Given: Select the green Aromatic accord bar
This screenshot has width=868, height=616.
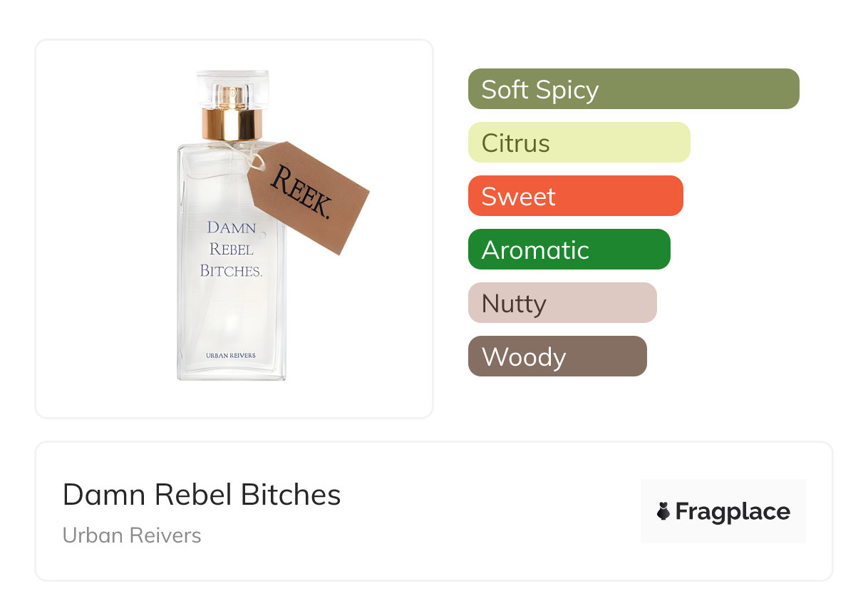Looking at the screenshot, I should [x=569, y=250].
